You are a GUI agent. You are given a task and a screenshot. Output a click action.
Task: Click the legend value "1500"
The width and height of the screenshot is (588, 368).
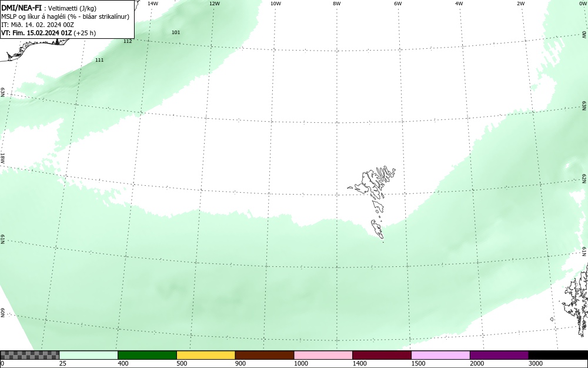coord(418,363)
